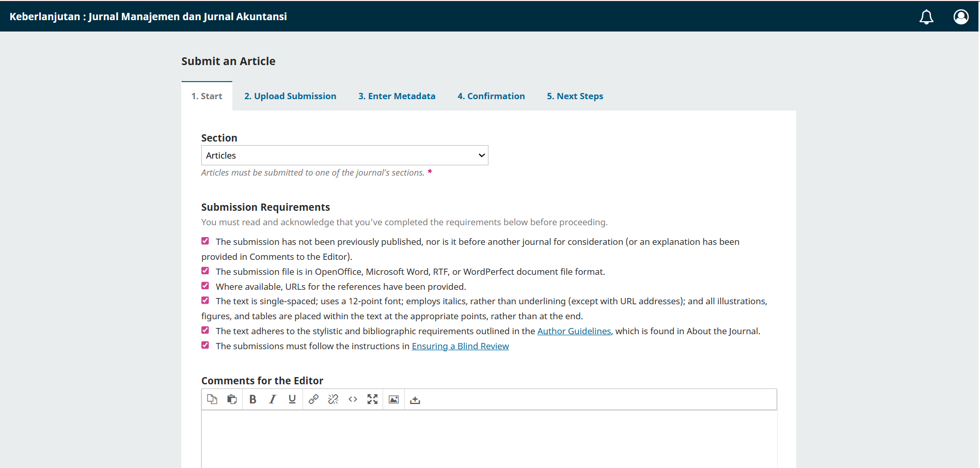The height and width of the screenshot is (468, 980).
Task: Insert a hyperlink using the link icon
Action: tap(313, 399)
